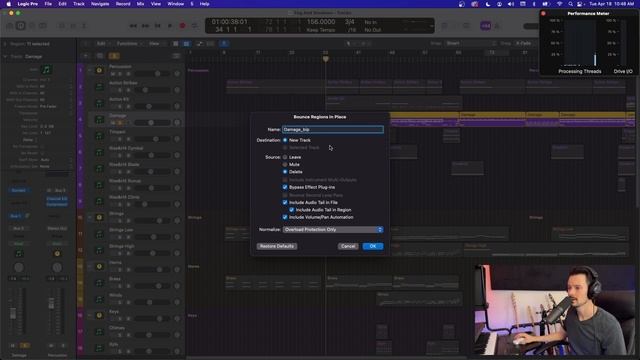640x360 pixels.
Task: Open the Normalize dropdown menu
Action: [x=333, y=229]
